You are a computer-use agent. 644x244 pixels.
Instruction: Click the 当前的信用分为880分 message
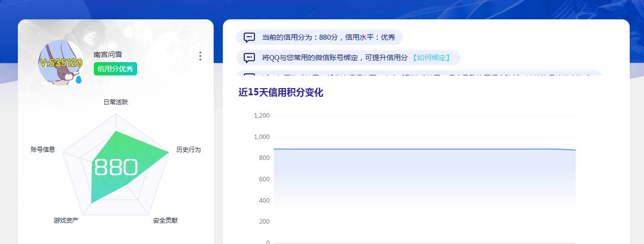[x=328, y=37]
